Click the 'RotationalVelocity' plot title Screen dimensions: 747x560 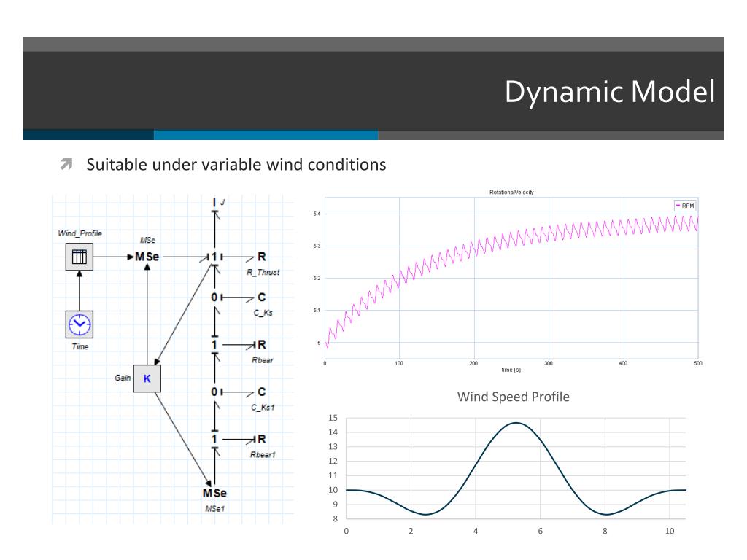coord(511,192)
